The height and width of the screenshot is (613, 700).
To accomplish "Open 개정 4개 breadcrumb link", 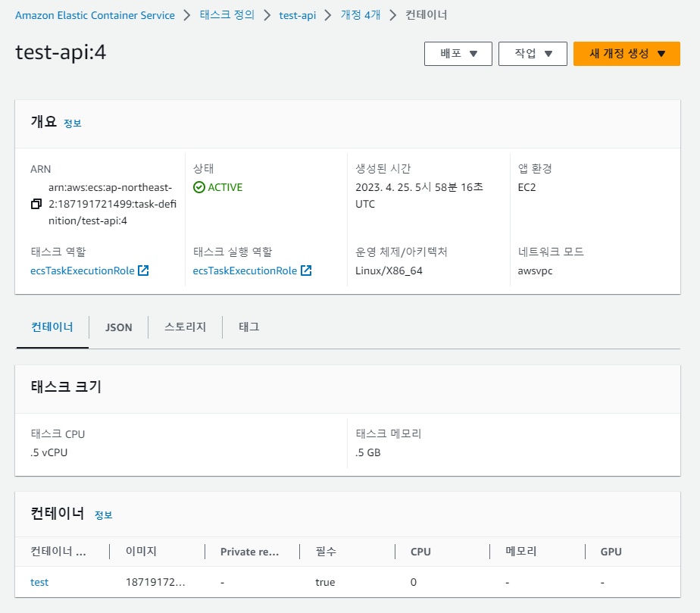I will 361,15.
